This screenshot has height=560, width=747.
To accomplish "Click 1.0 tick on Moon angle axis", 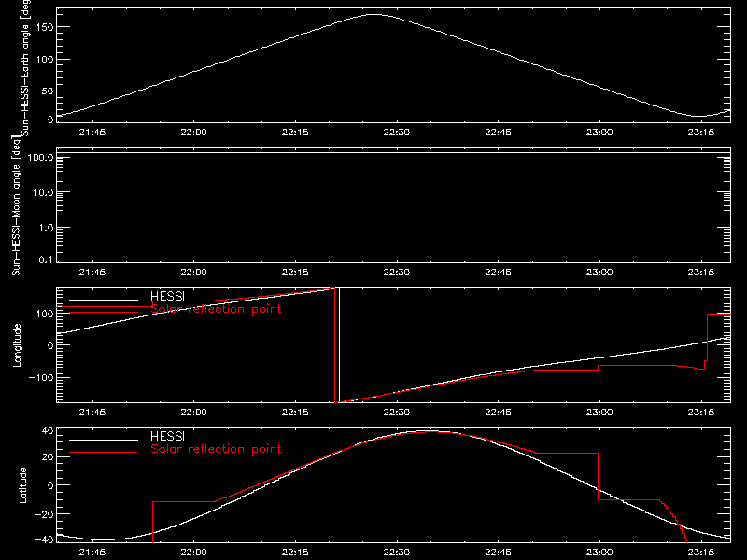I will [46, 228].
